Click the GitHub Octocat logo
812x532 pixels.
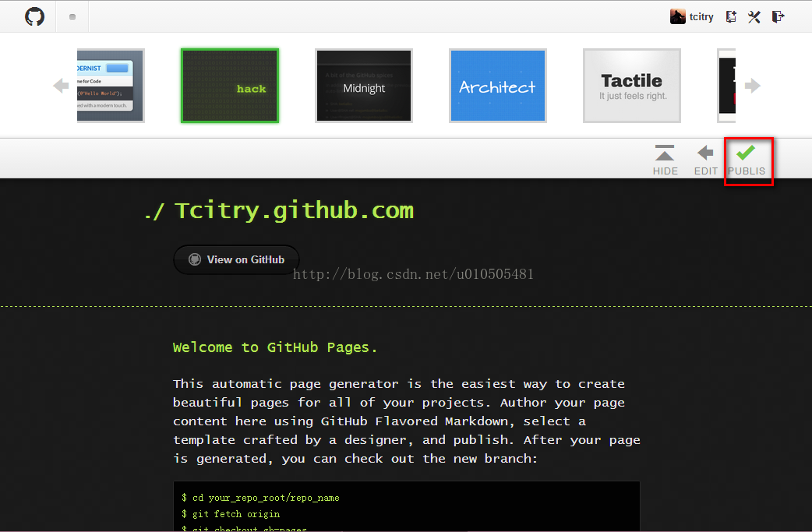point(35,16)
